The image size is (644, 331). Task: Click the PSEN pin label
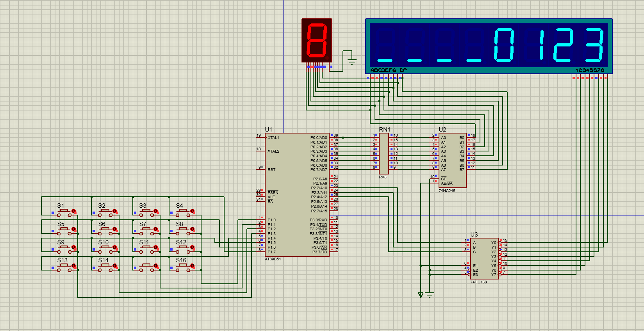(273, 192)
